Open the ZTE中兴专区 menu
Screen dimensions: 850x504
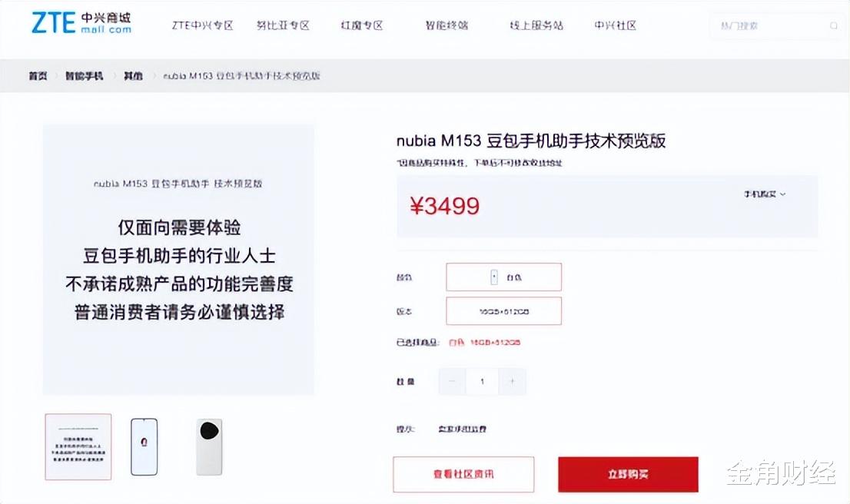tap(203, 25)
